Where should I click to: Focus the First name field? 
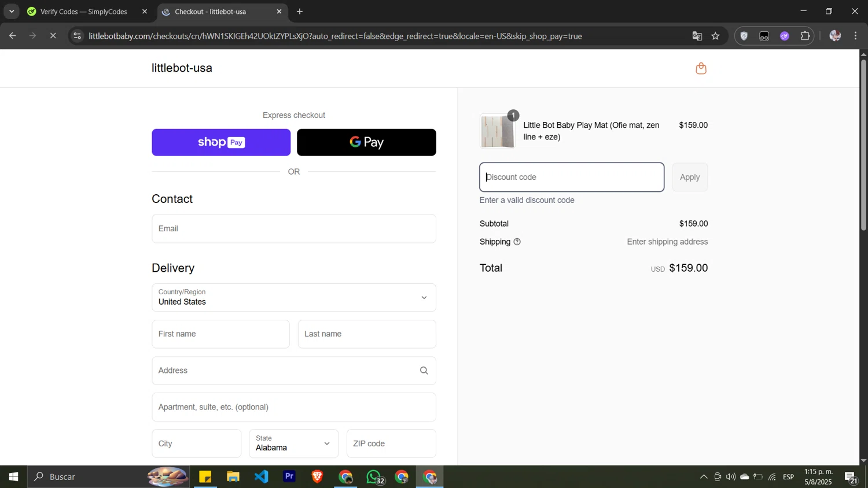[220, 334]
